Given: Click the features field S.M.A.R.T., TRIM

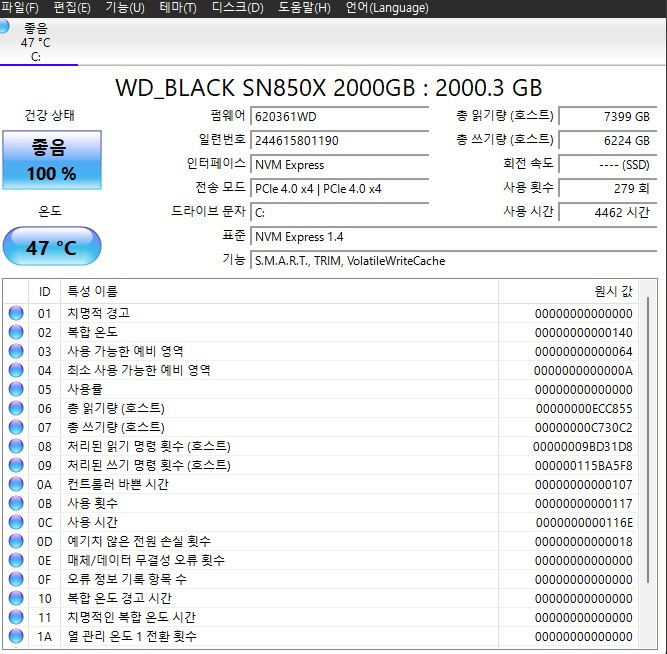Looking at the screenshot, I should [x=454, y=261].
